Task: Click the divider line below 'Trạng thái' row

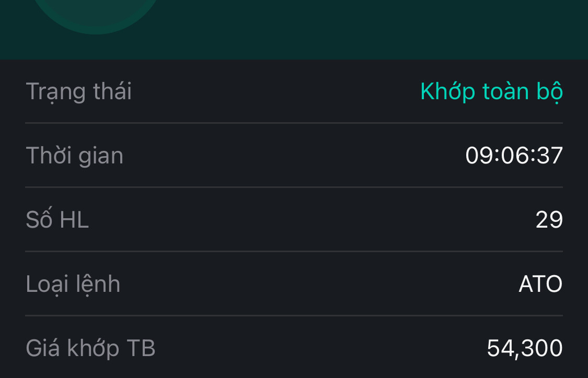Action: pyautogui.click(x=294, y=123)
